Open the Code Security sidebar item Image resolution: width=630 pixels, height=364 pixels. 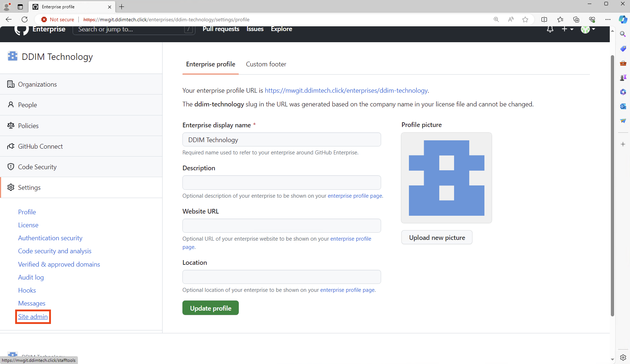click(81, 167)
